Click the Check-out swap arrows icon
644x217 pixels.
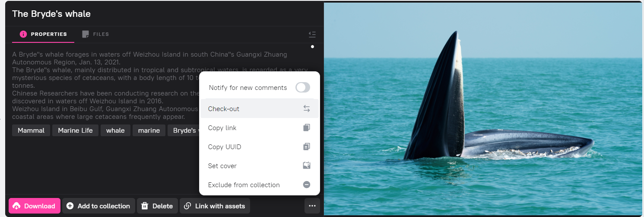(x=306, y=109)
